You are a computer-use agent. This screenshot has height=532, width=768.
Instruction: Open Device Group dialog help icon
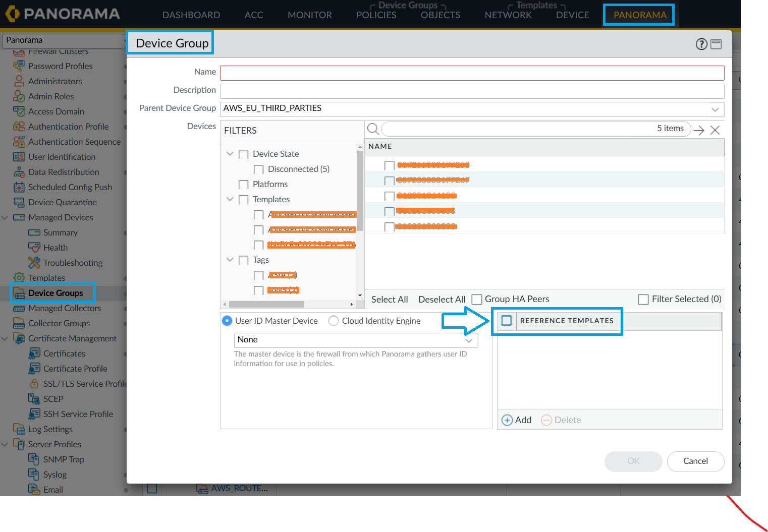(701, 44)
